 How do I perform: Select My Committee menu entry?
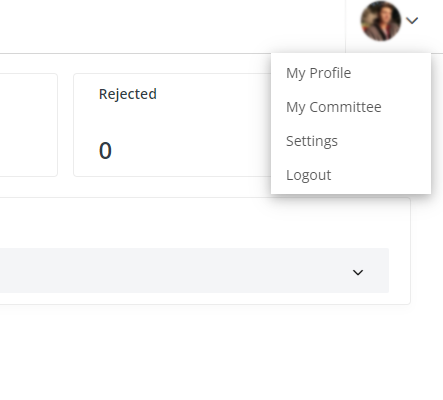click(334, 107)
